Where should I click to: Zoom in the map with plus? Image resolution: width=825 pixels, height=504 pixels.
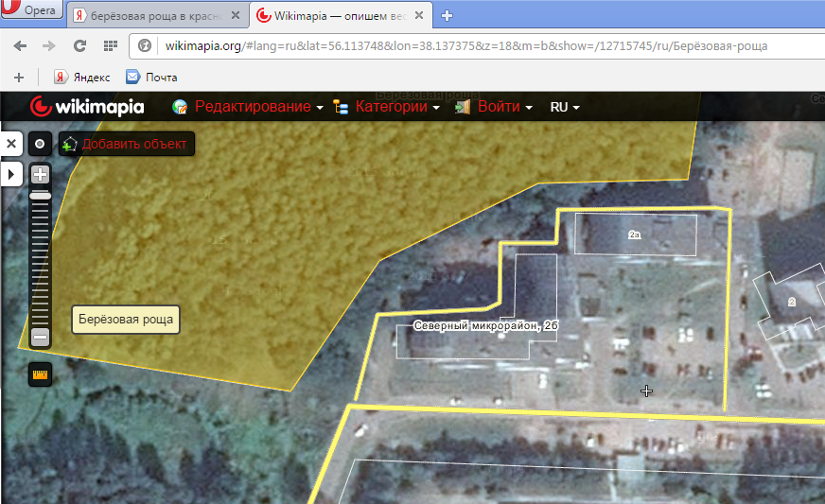click(40, 174)
